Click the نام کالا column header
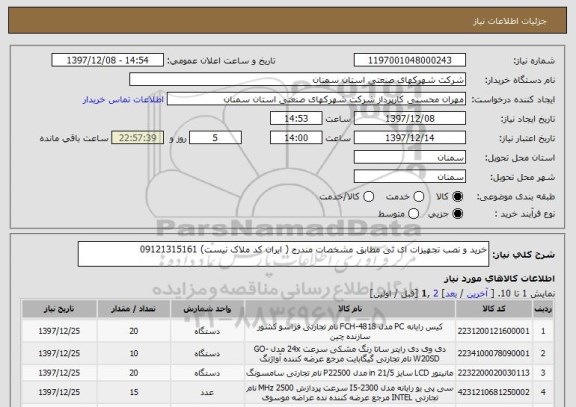The width and height of the screenshot is (576, 407). (350, 309)
